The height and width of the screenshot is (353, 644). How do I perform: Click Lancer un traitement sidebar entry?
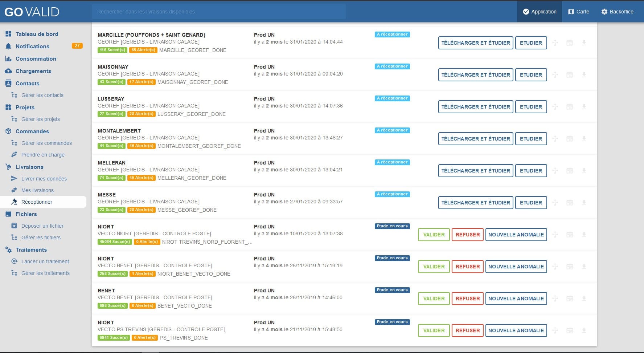click(45, 261)
